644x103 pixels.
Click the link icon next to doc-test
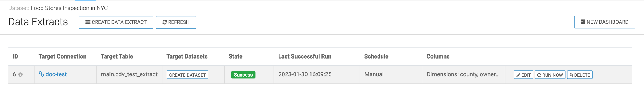[41, 74]
